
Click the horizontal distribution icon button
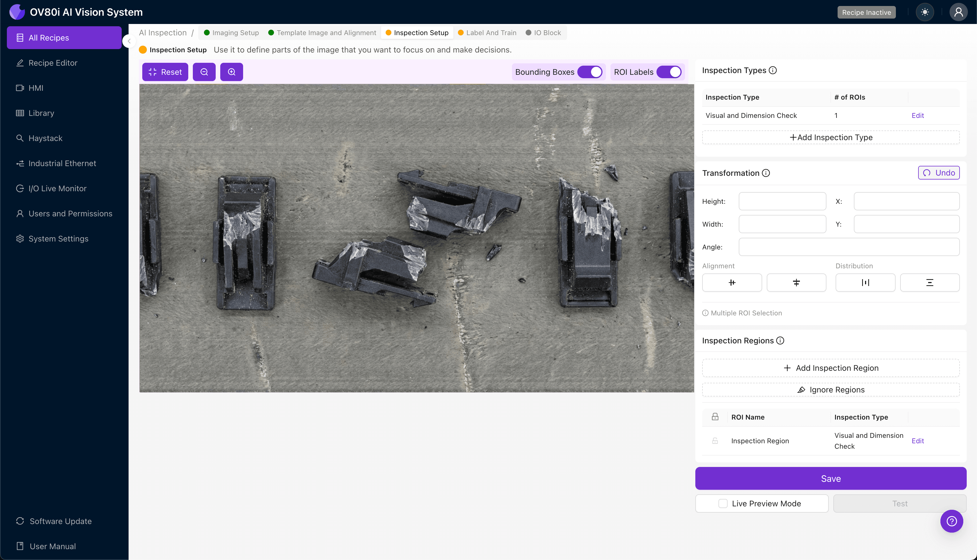click(x=865, y=283)
